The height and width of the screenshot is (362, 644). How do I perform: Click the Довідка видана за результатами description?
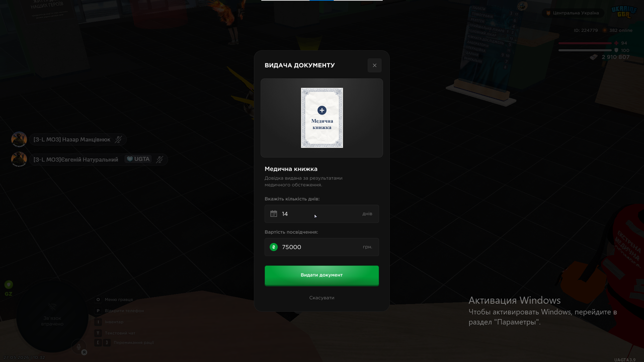pos(303,182)
